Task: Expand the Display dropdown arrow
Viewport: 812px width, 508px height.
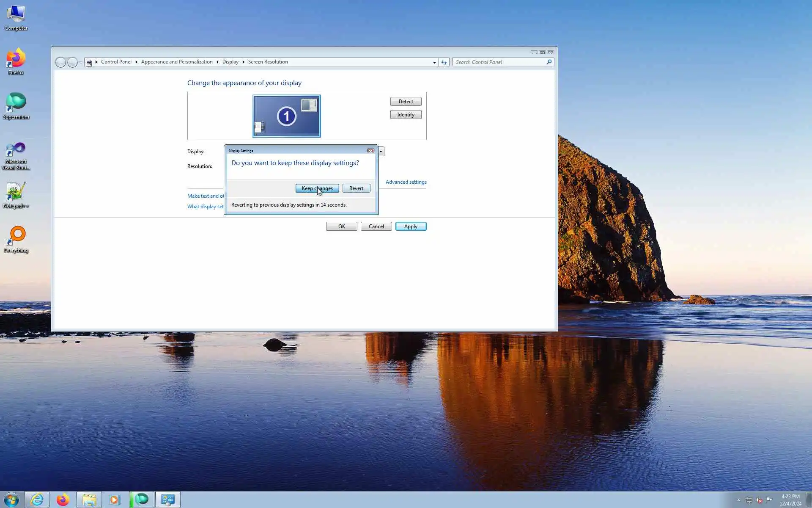Action: 381,152
